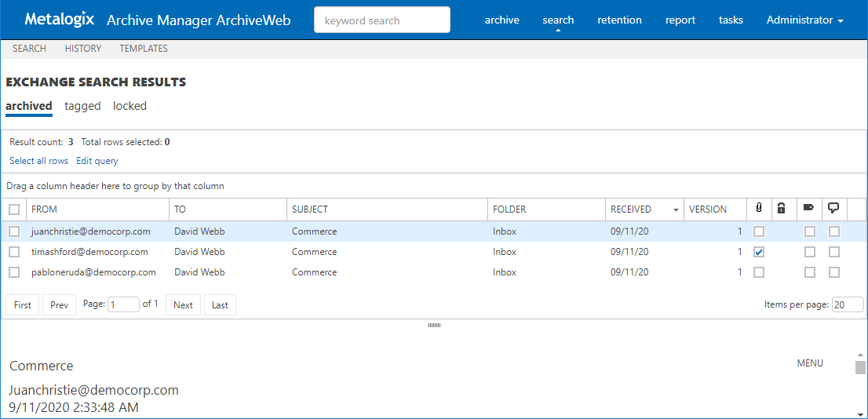Click the preview pane scrollbar thumb
Image resolution: width=868 pixels, height=419 pixels.
tap(860, 368)
